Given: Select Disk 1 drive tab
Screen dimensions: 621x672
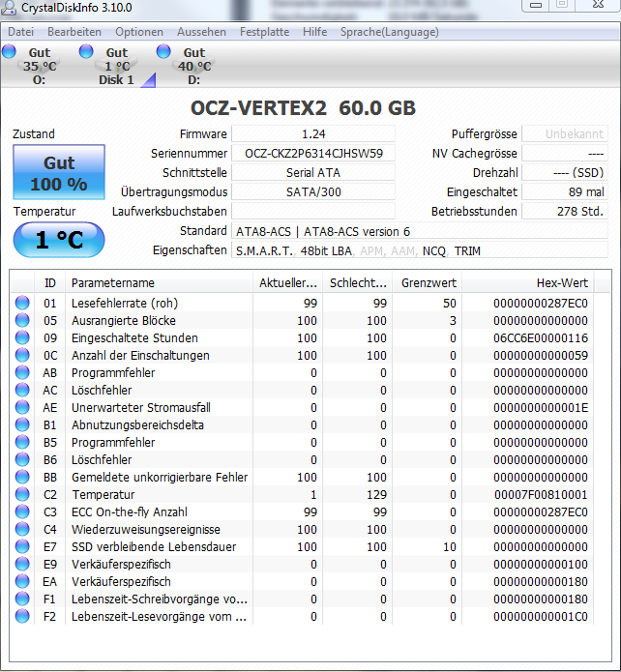Looking at the screenshot, I should click(117, 66).
